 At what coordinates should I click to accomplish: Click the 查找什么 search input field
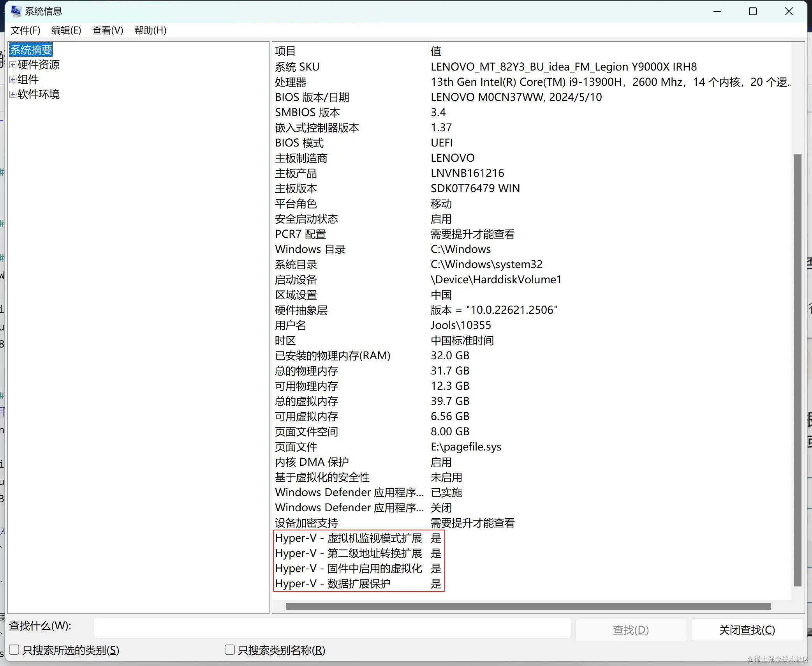point(332,627)
